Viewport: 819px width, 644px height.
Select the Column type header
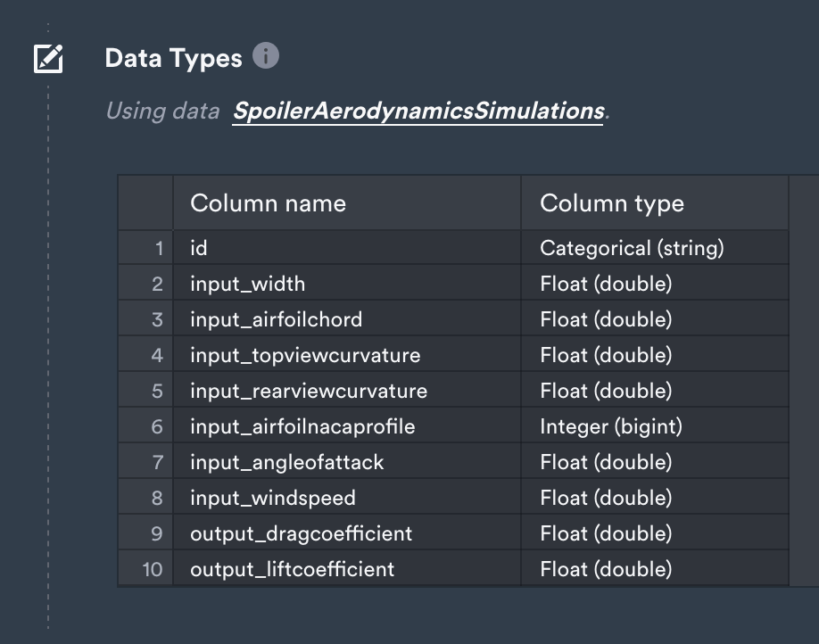pyautogui.click(x=655, y=203)
